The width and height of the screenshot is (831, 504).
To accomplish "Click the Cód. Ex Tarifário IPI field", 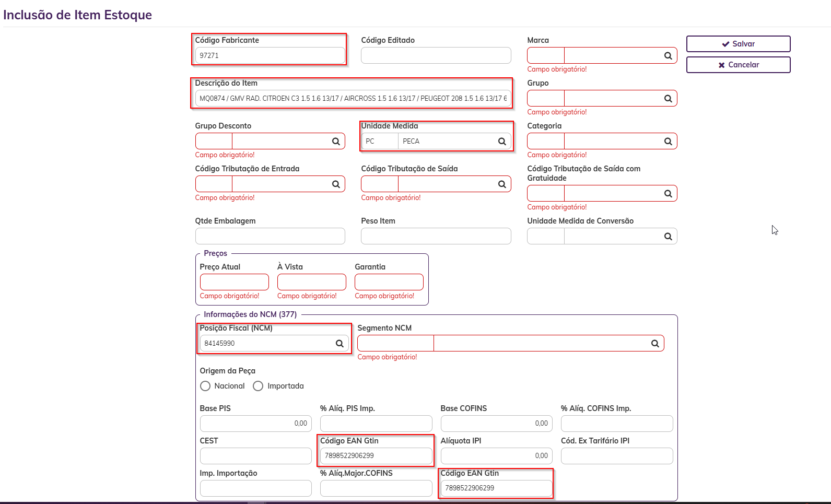I will tap(617, 456).
